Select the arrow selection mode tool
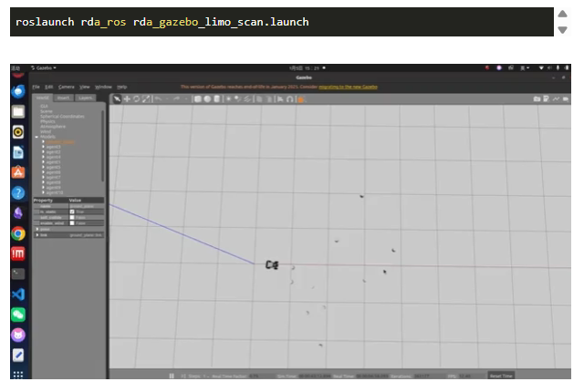 click(117, 98)
